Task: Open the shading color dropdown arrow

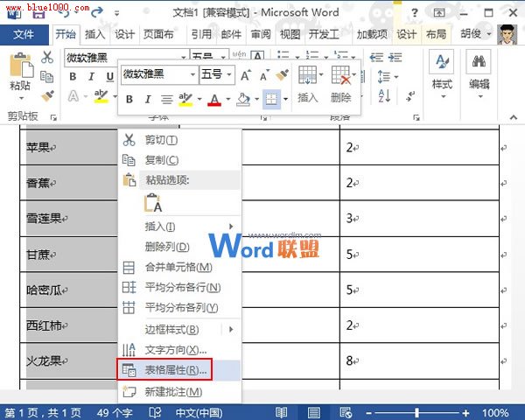Action: click(x=257, y=99)
